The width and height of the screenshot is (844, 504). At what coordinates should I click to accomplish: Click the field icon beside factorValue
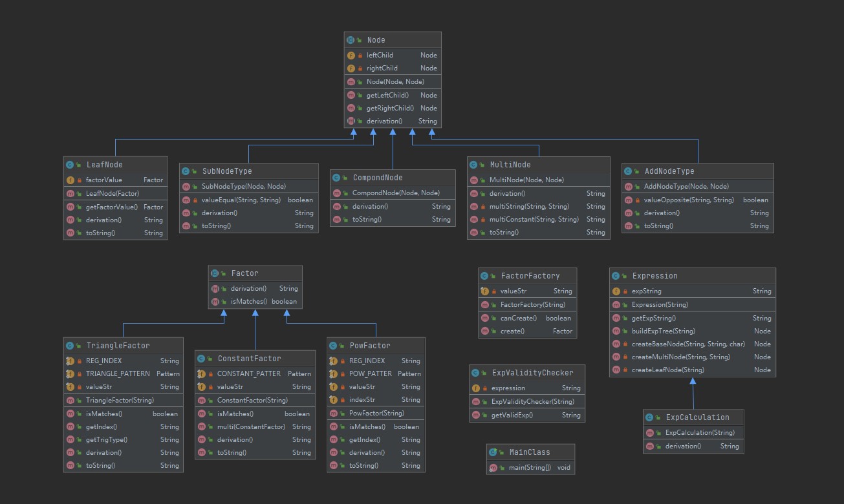pyautogui.click(x=70, y=180)
